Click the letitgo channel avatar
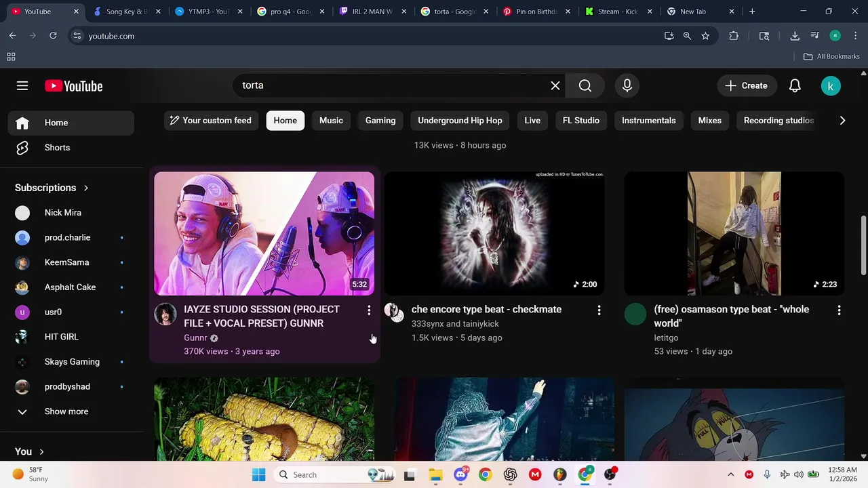The image size is (868, 488). [635, 314]
